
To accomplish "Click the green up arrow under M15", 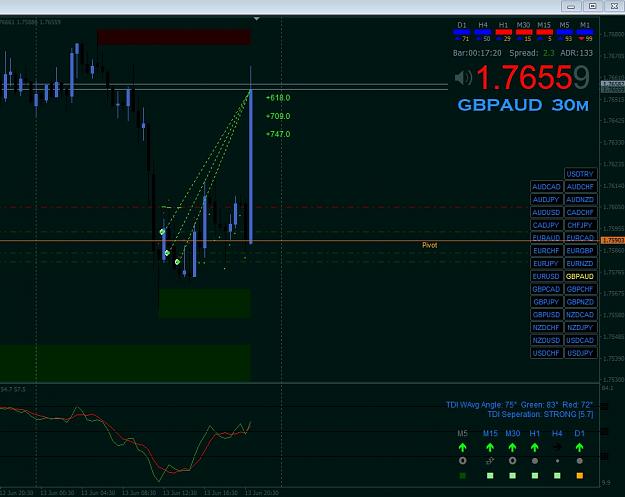I will click(490, 447).
